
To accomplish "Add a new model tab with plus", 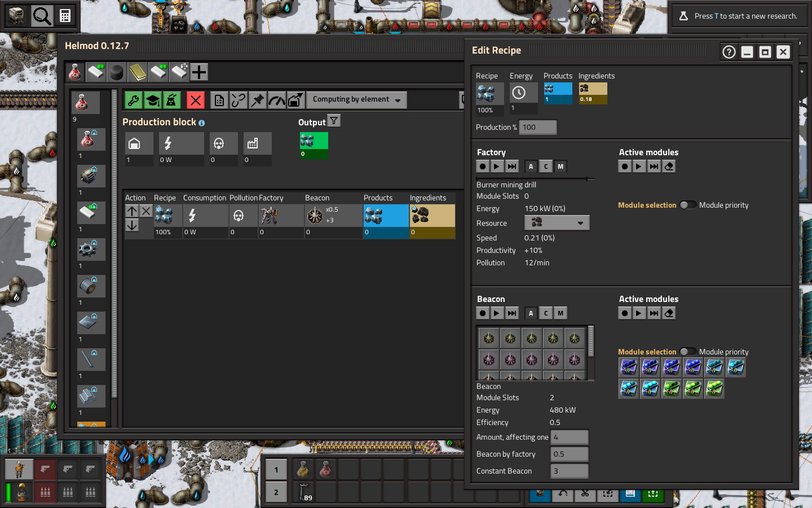I will 198,72.
